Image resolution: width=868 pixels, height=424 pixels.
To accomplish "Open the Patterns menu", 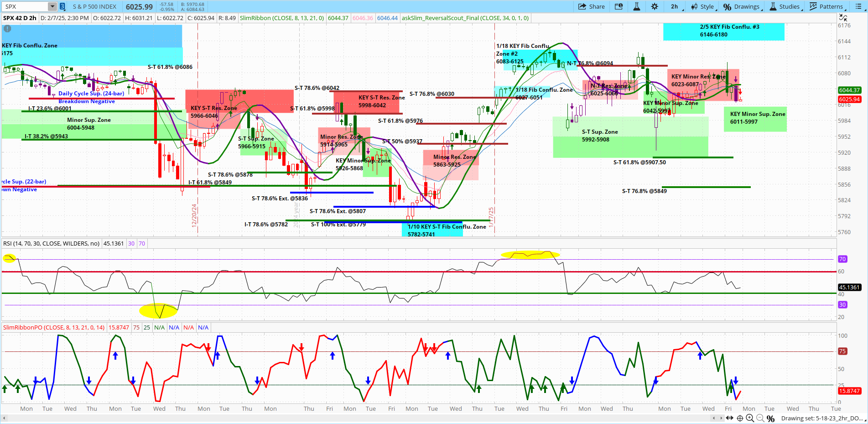I will coord(827,6).
